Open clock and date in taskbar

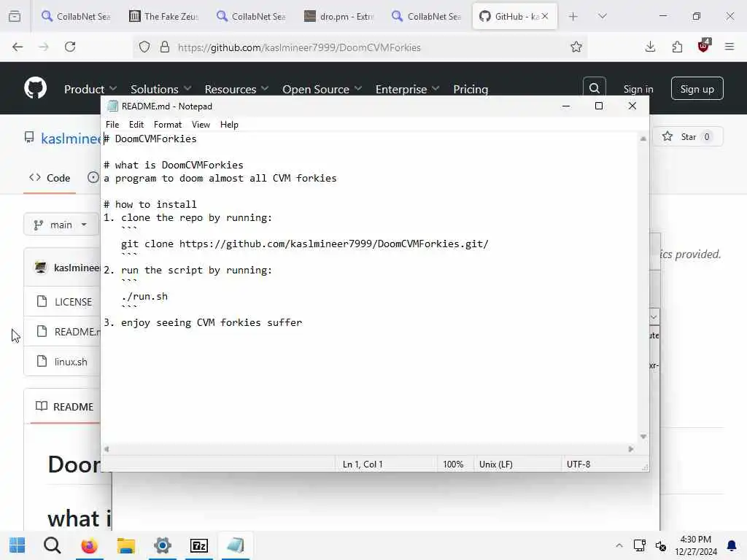(695, 545)
